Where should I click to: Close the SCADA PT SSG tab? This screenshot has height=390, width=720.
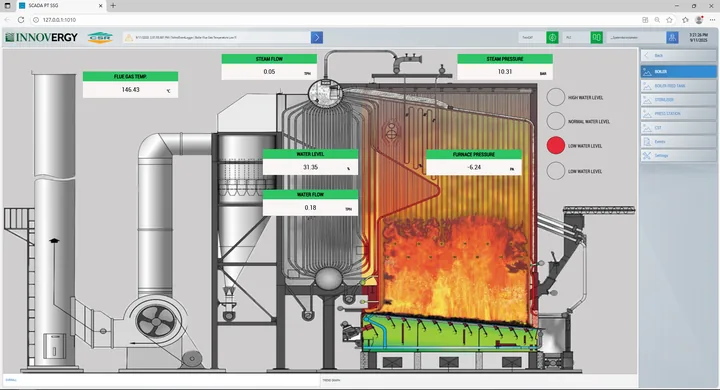(101, 6)
